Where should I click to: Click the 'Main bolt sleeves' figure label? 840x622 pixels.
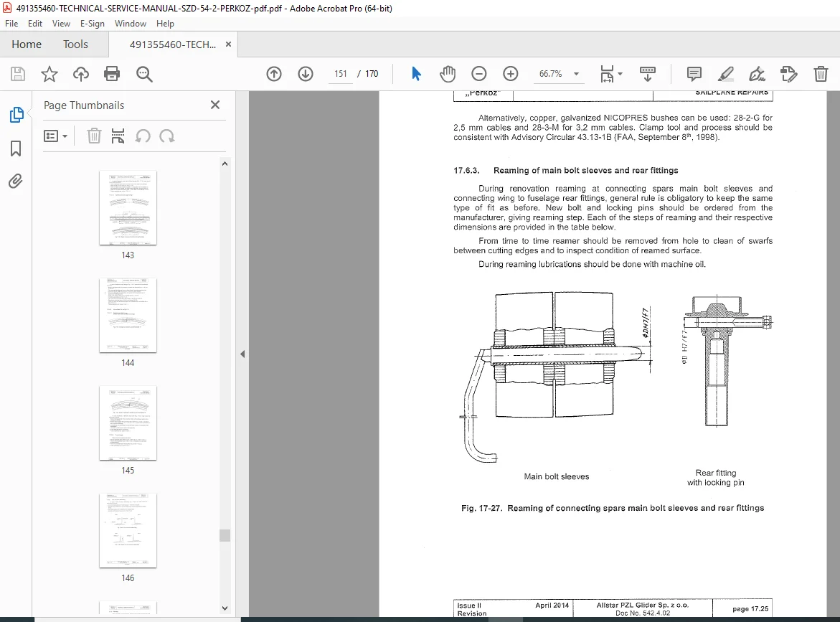coord(557,476)
